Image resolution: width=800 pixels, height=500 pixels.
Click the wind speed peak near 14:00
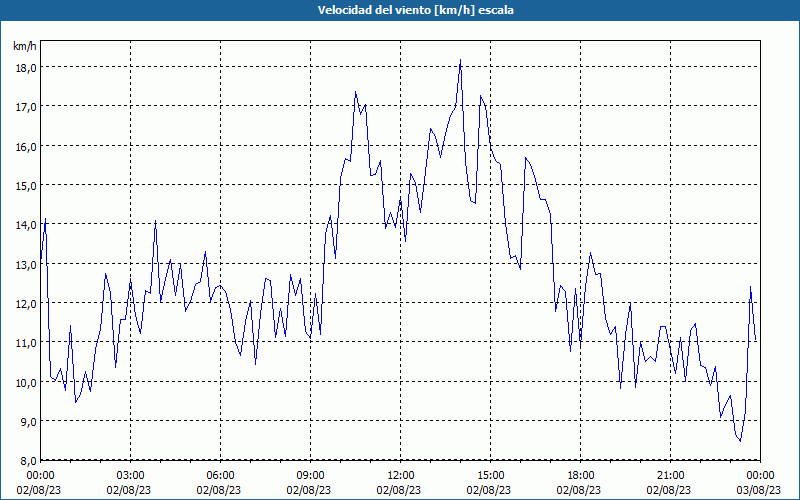pyautogui.click(x=460, y=60)
